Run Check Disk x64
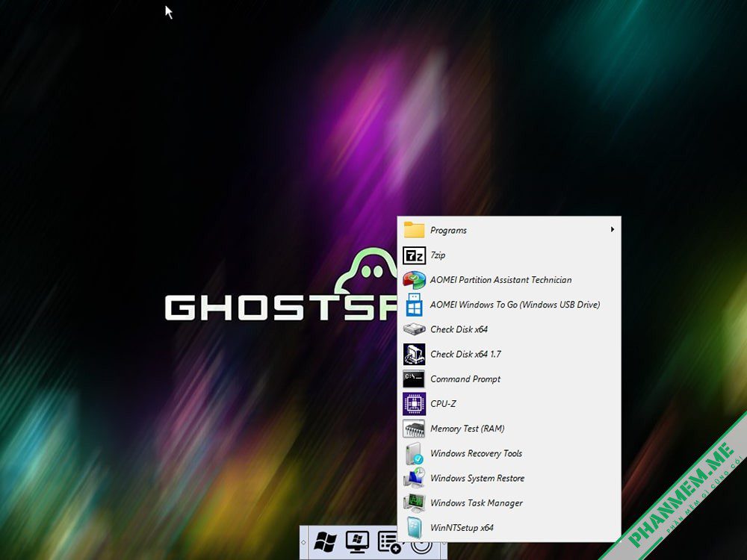The image size is (747, 560). pos(509,329)
